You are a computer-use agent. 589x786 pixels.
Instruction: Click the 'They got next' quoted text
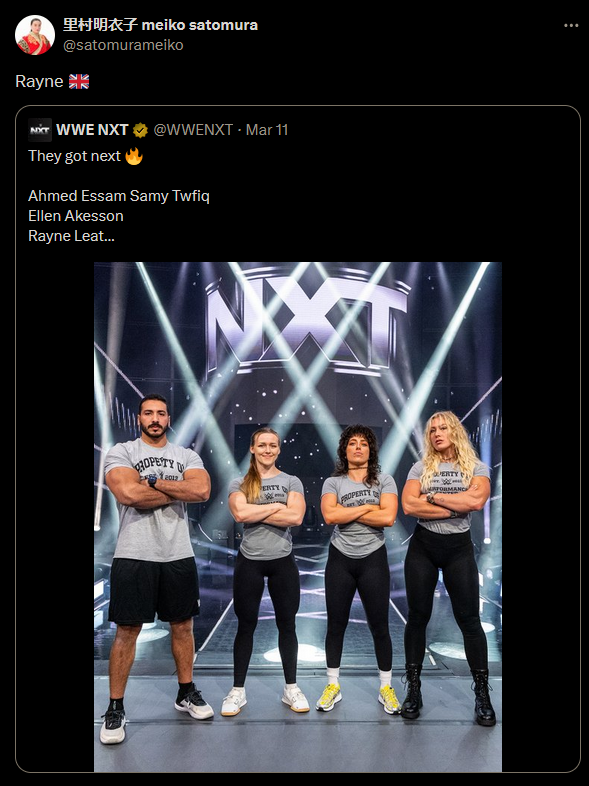coord(74,156)
